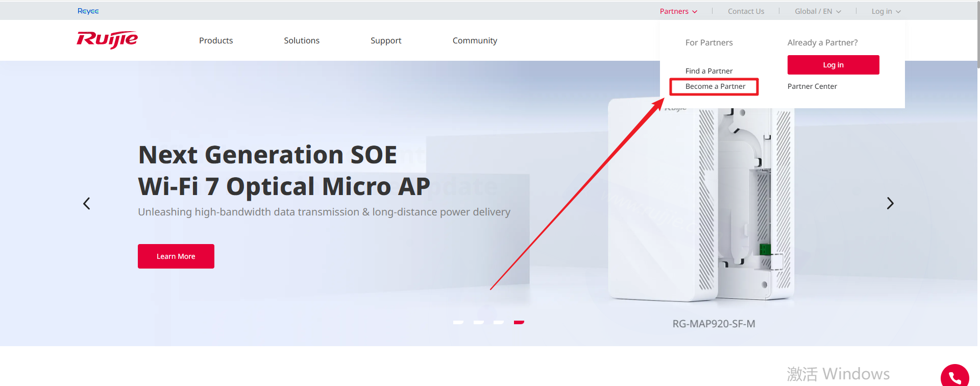This screenshot has height=386, width=980.
Task: Go to next carousel slide arrow
Action: [890, 203]
